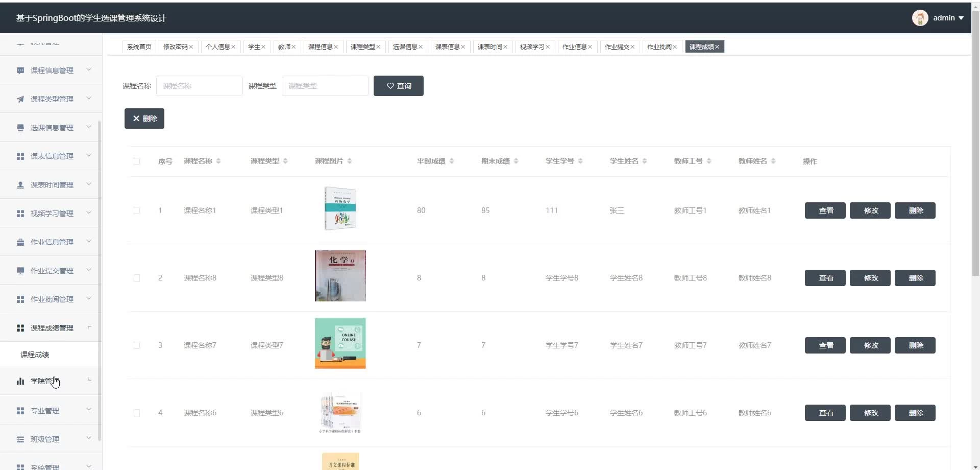Viewport: 980px width, 470px height.
Task: Check the row for 课程名称7
Action: point(136,345)
